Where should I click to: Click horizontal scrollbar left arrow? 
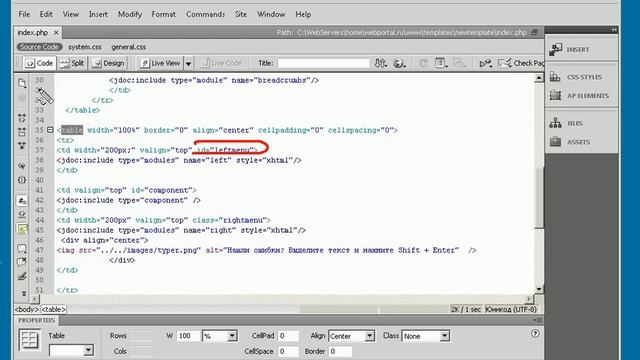[x=34, y=299]
